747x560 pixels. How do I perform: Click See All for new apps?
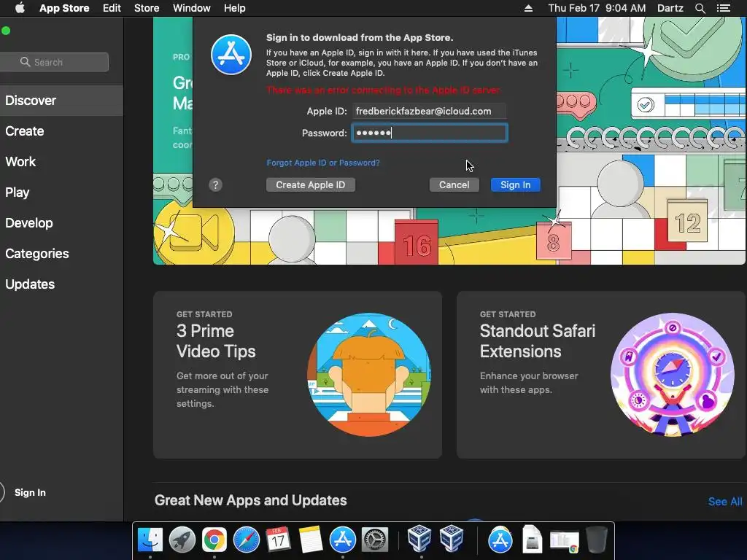pyautogui.click(x=725, y=502)
